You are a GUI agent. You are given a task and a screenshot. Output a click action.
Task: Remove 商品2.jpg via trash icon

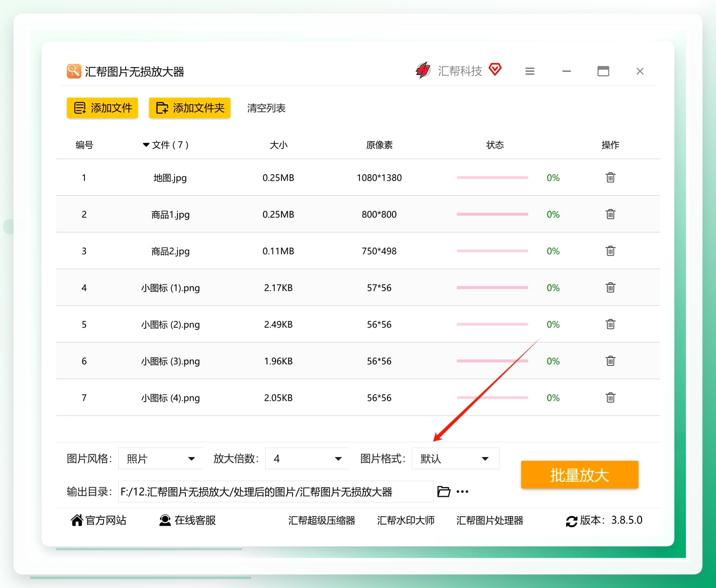(x=610, y=251)
